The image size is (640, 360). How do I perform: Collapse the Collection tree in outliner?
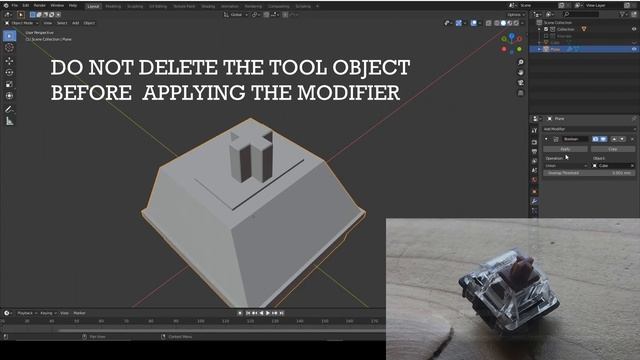tap(539, 29)
